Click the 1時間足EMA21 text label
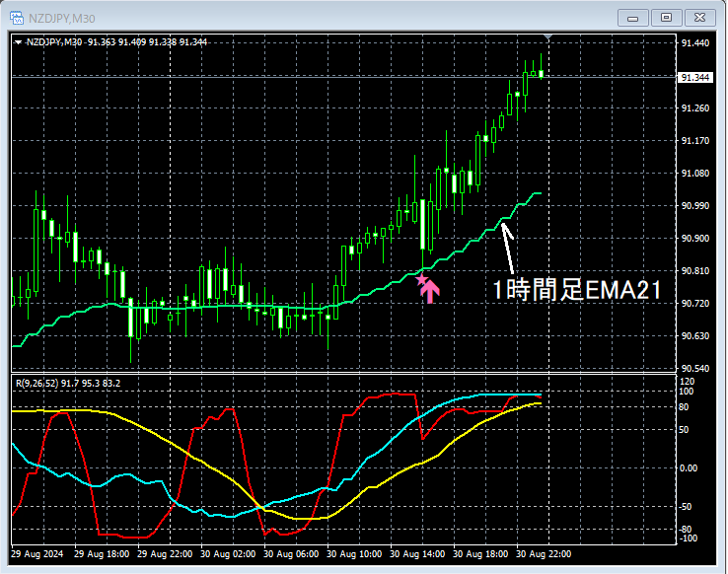The width and height of the screenshot is (728, 574). [577, 290]
